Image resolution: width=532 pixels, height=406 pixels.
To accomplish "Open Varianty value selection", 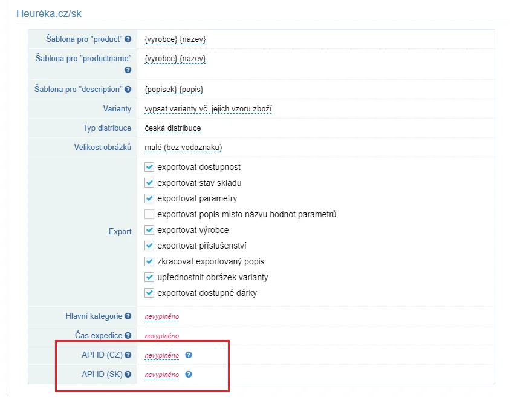I will [208, 109].
